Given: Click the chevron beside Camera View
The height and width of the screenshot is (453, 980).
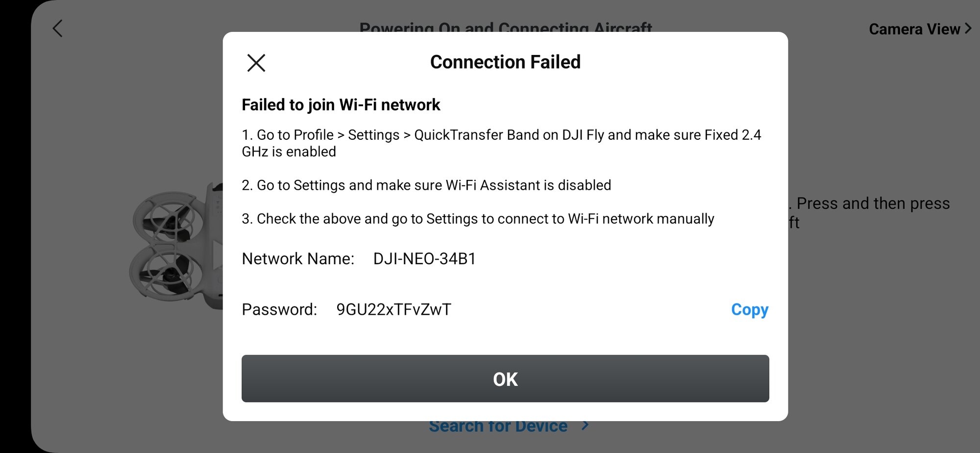Looking at the screenshot, I should (x=968, y=28).
